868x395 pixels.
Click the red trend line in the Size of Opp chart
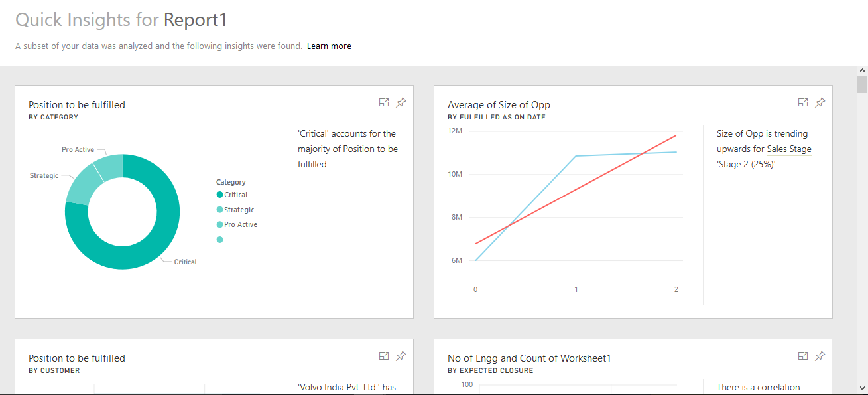click(576, 190)
